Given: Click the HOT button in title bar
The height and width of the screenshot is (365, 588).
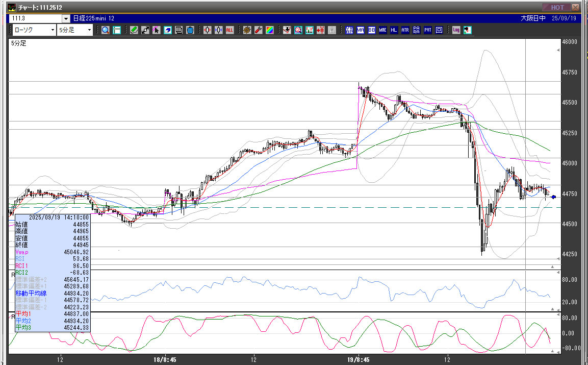Looking at the screenshot, I should tap(557, 7).
